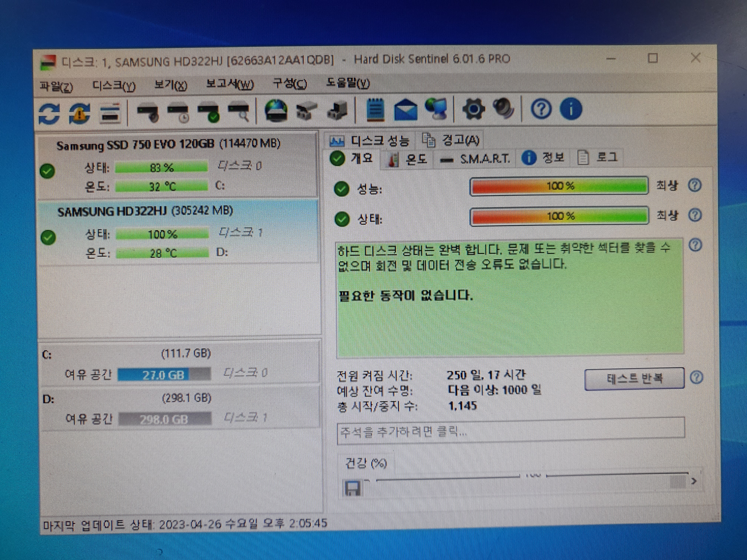Click help icon beside the 성능 bar

[695, 185]
